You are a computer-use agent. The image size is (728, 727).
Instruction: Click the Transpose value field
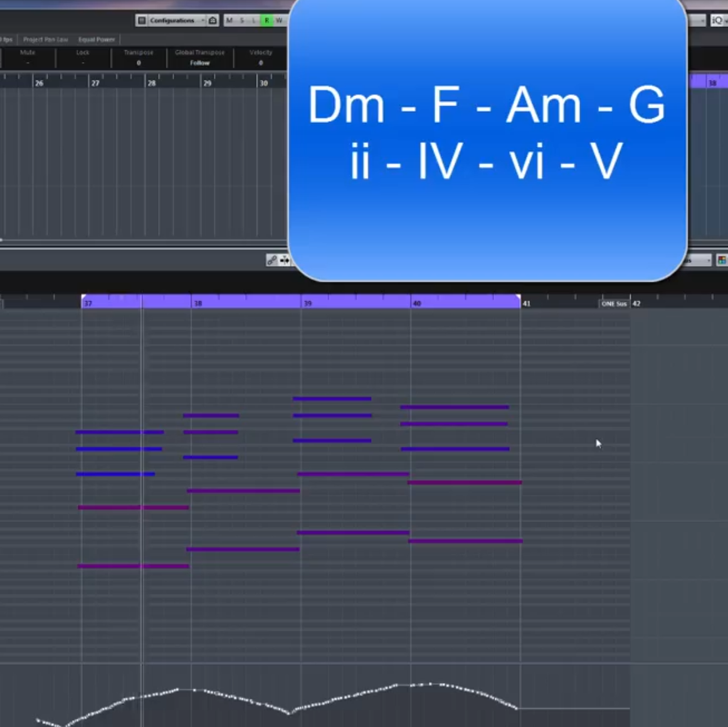139,63
